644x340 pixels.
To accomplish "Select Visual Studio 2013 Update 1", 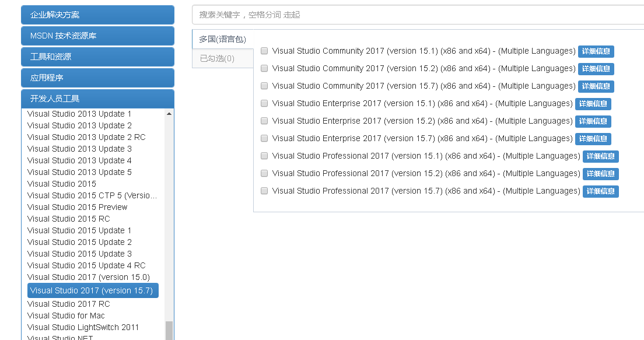I will click(79, 114).
